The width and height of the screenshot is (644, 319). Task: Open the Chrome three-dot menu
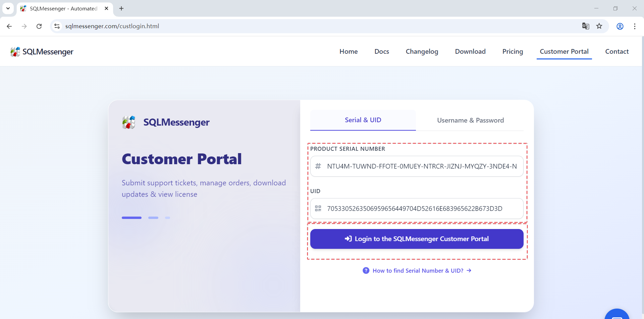point(635,26)
